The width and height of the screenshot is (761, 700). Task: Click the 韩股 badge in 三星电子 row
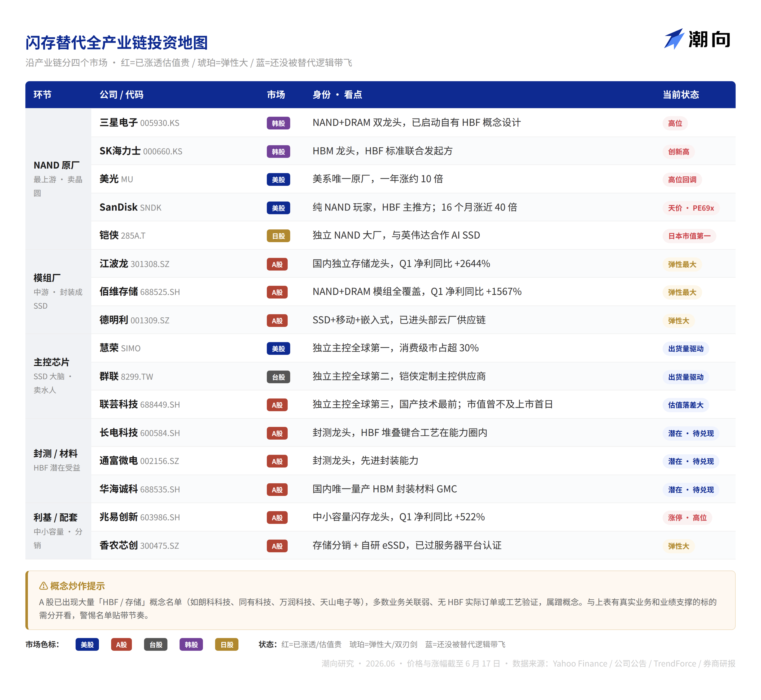coord(278,123)
